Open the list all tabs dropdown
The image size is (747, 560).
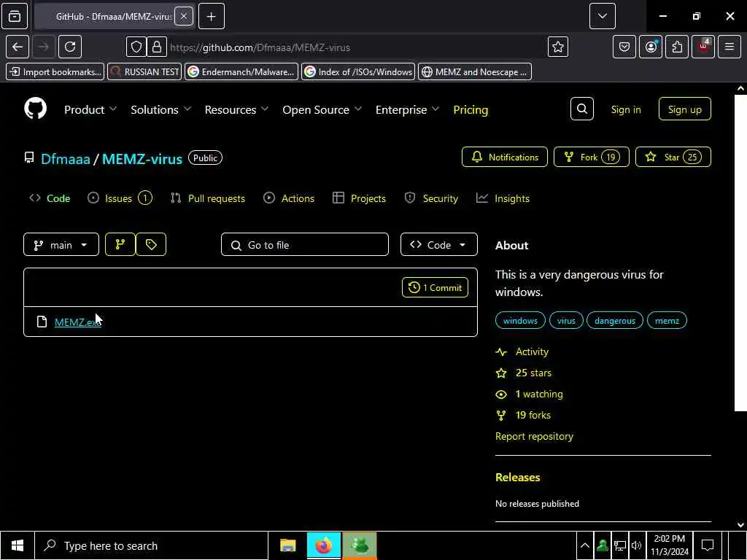[x=602, y=16]
